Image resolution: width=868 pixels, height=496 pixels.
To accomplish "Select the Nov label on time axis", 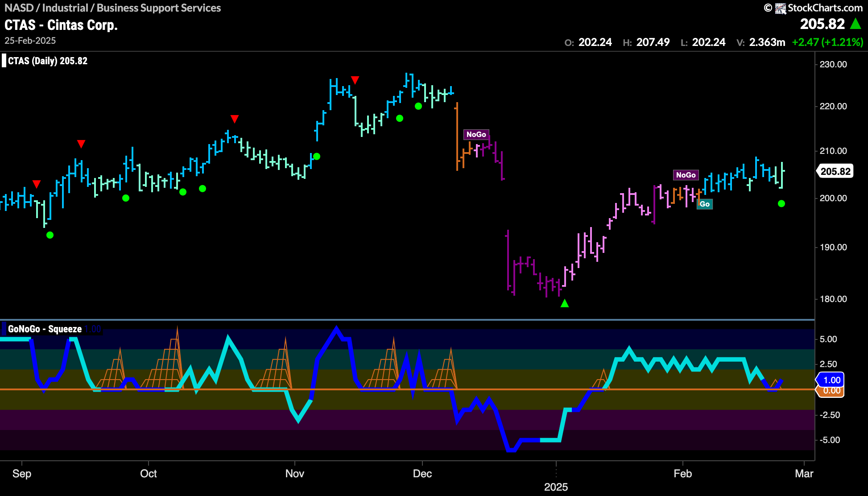I will [295, 474].
